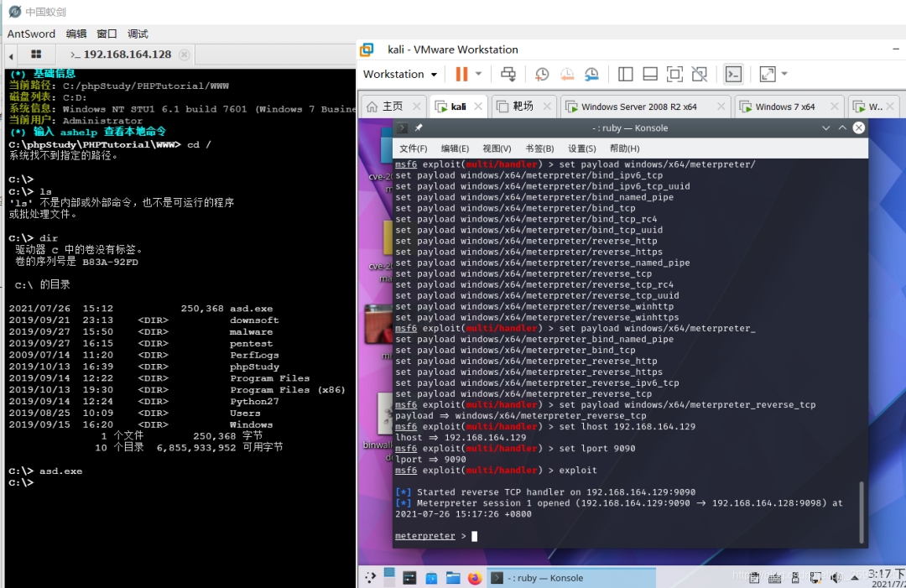Open the 书签(B) menu in Konsole
The height and width of the screenshot is (588, 906).
coord(539,148)
